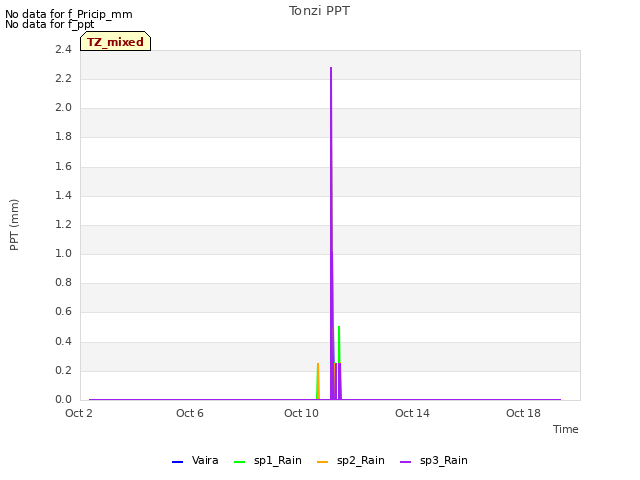Click the orange sp2_Rain legend color marker
Image resolution: width=640 pixels, height=480 pixels.
(322, 462)
